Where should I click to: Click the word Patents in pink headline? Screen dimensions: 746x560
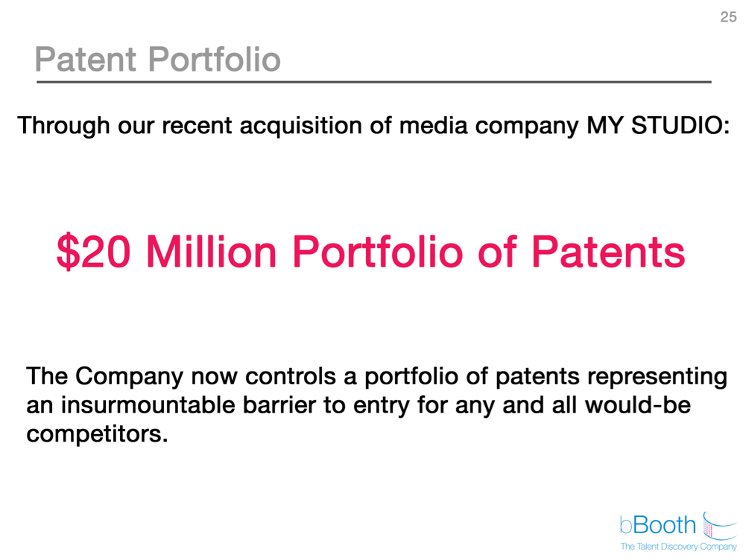tap(608, 252)
